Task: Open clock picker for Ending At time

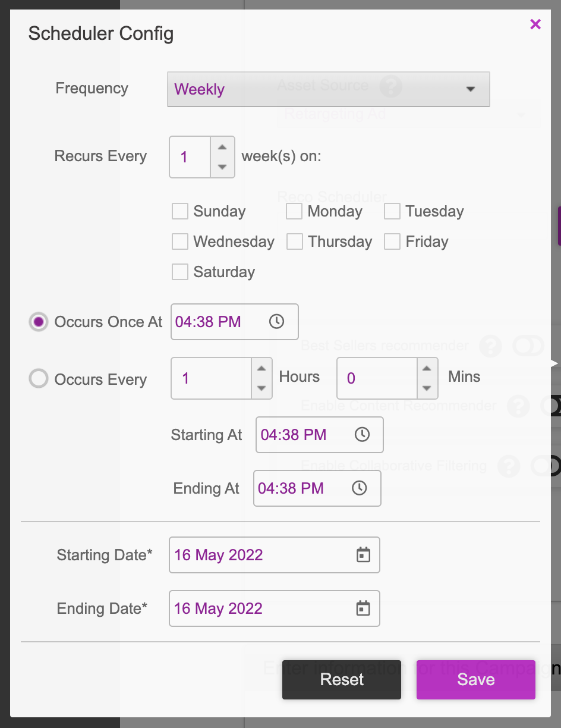Action: (x=359, y=488)
